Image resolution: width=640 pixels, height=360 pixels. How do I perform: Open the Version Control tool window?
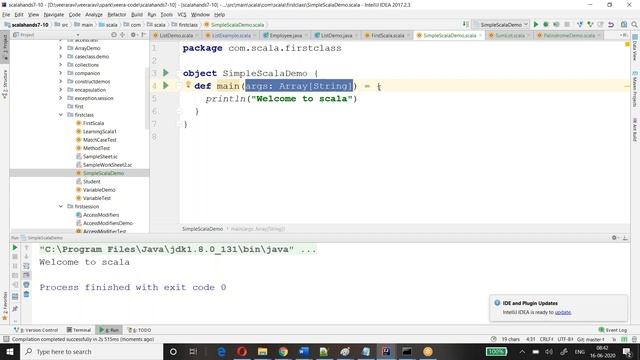pyautogui.click(x=36, y=330)
